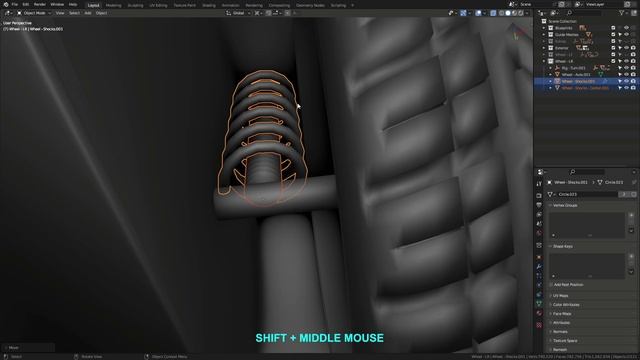This screenshot has width=640, height=360.
Task: Toggle Exterior collection exclude checkbox
Action: [613, 48]
